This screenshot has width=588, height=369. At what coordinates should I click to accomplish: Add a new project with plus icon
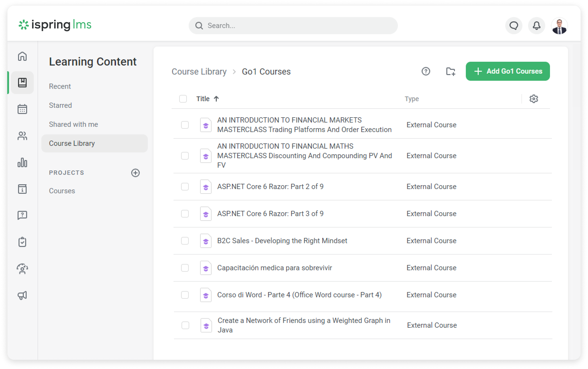(x=135, y=173)
